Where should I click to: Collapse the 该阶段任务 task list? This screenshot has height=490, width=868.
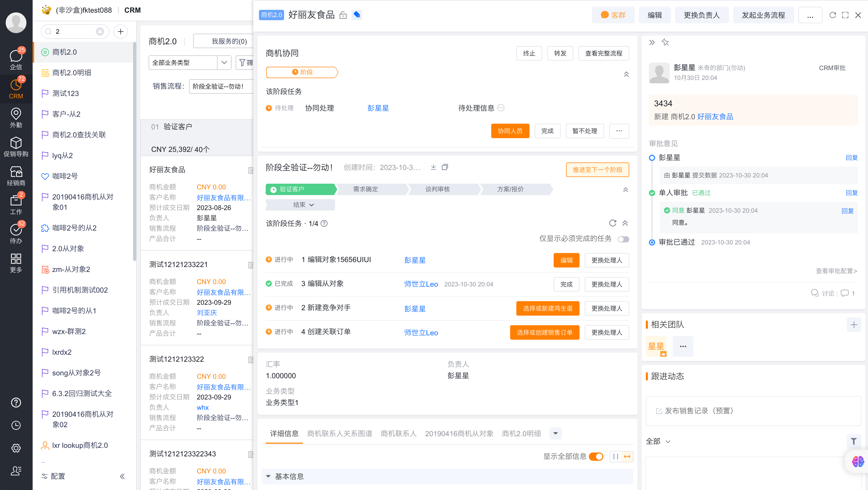[625, 223]
